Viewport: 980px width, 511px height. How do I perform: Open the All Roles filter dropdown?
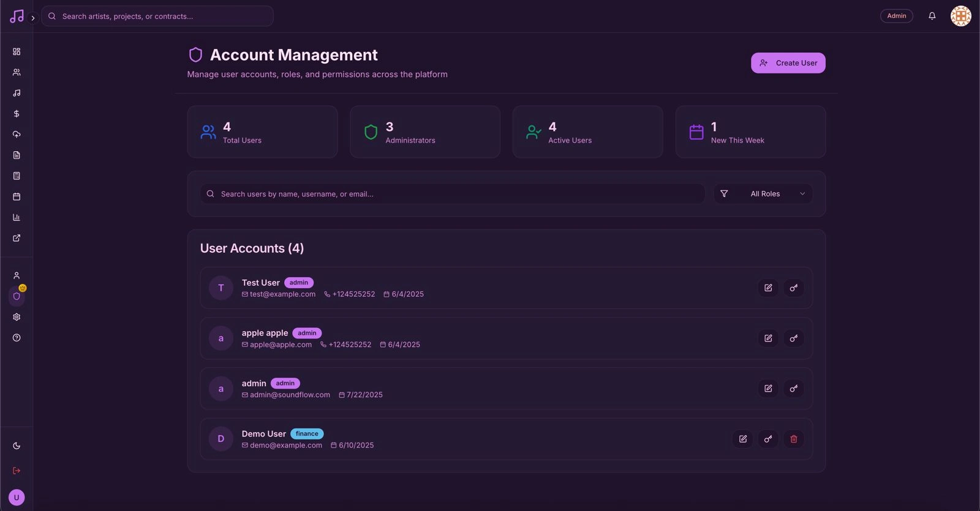point(763,194)
